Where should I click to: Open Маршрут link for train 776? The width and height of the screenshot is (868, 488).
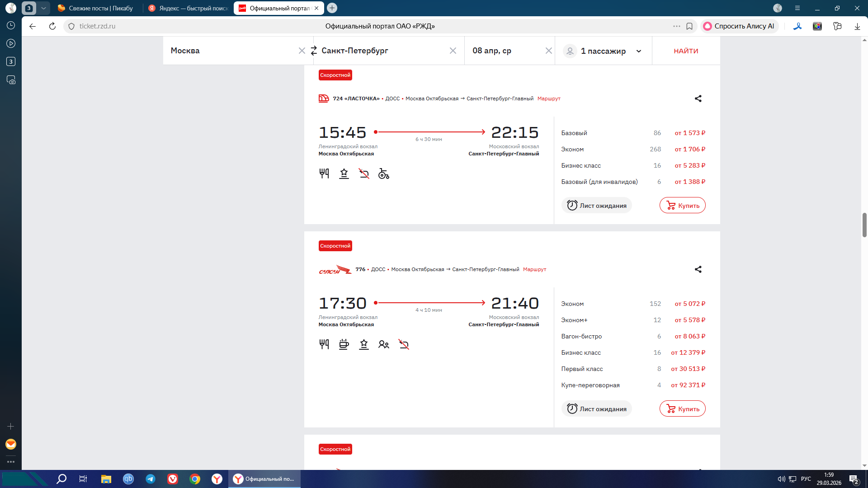(534, 269)
